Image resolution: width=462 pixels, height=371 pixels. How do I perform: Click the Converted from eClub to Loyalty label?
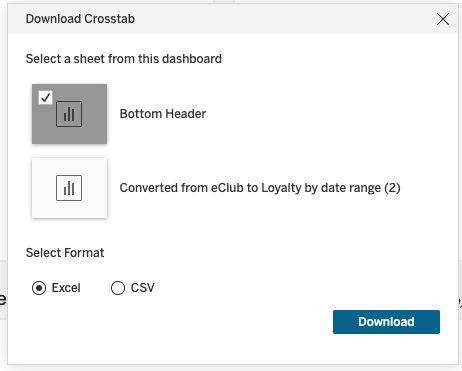pyautogui.click(x=260, y=188)
